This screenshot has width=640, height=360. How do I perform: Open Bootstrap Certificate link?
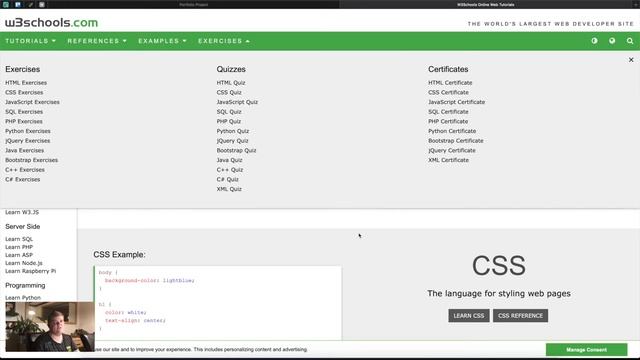click(456, 140)
